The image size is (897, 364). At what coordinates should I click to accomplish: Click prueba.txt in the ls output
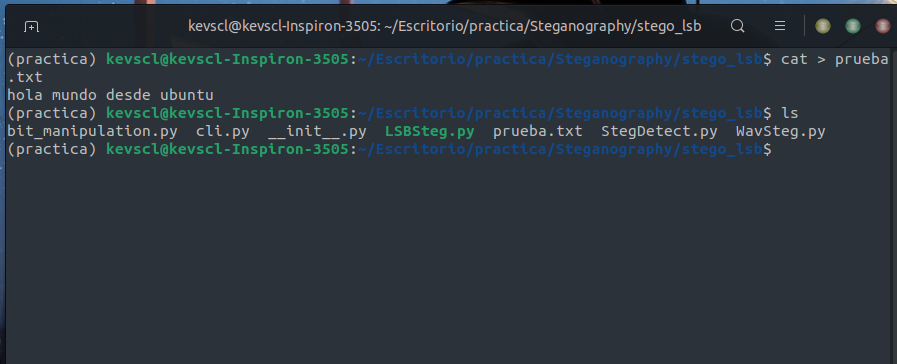tap(538, 132)
